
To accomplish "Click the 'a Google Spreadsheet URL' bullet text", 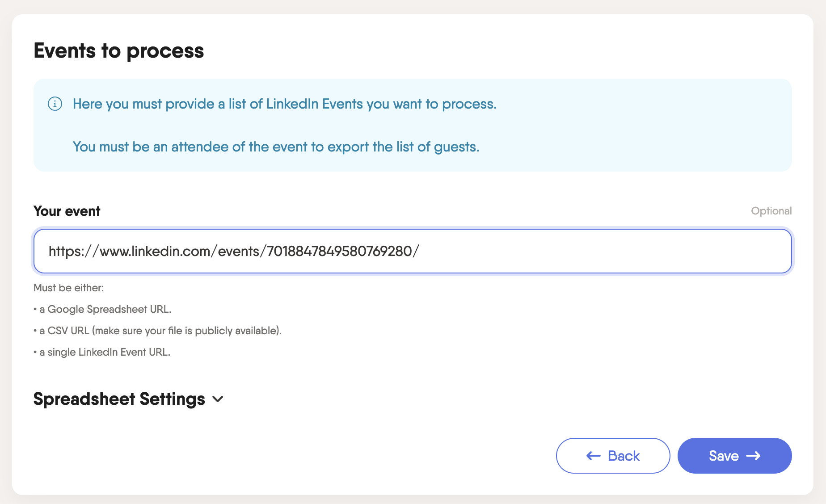I will pos(102,309).
